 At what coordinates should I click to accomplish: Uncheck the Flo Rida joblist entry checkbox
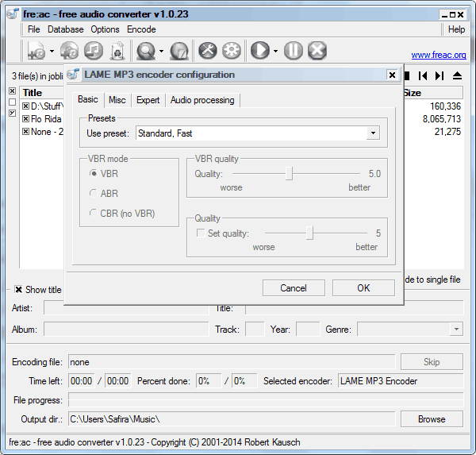[26, 119]
